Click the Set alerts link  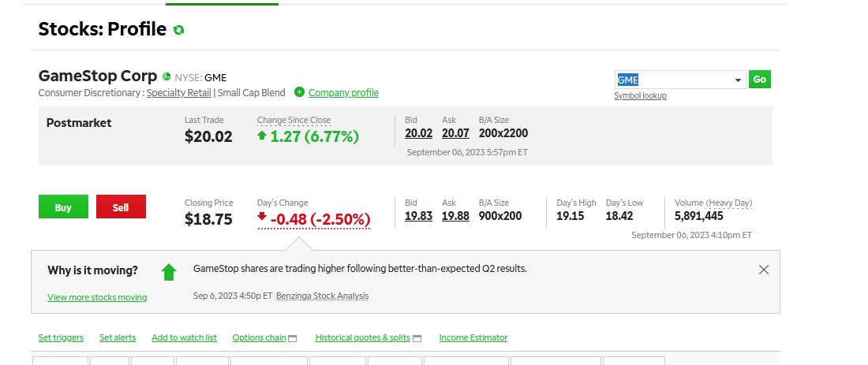pos(118,338)
